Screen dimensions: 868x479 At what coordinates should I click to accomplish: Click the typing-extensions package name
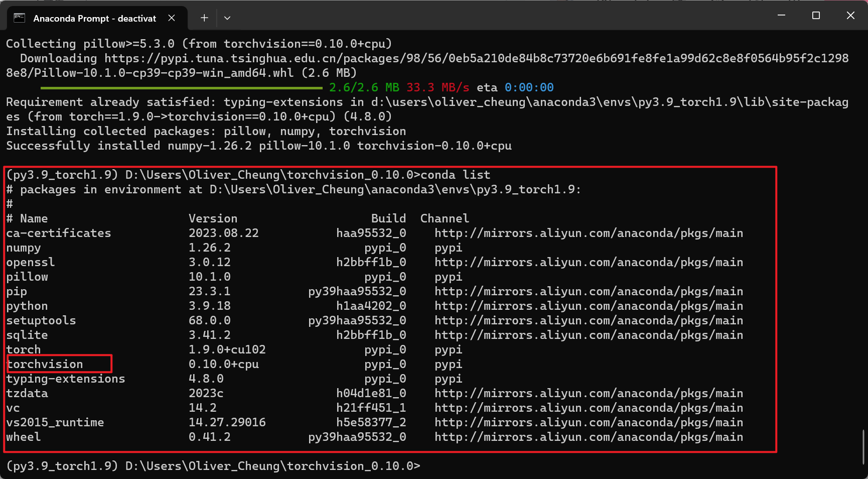tap(66, 379)
